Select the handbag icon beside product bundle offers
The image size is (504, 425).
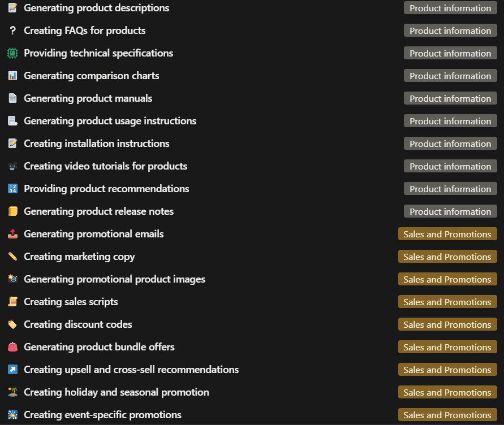coord(12,347)
